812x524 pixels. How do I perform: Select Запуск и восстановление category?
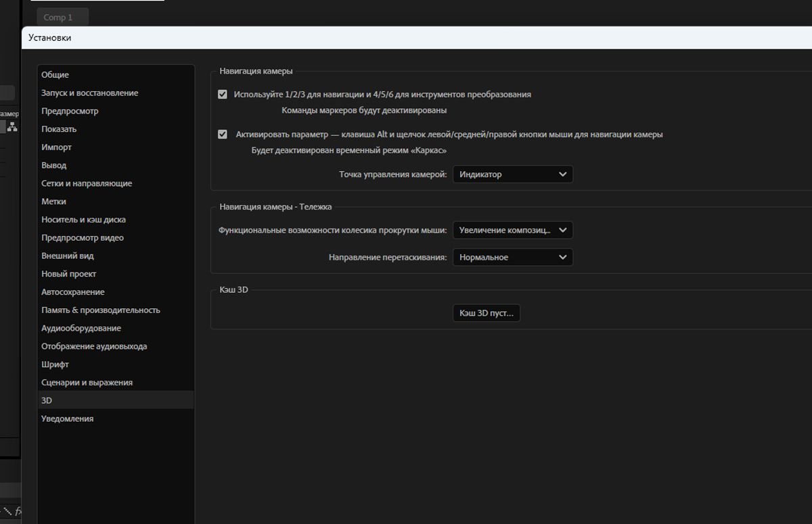click(x=116, y=93)
